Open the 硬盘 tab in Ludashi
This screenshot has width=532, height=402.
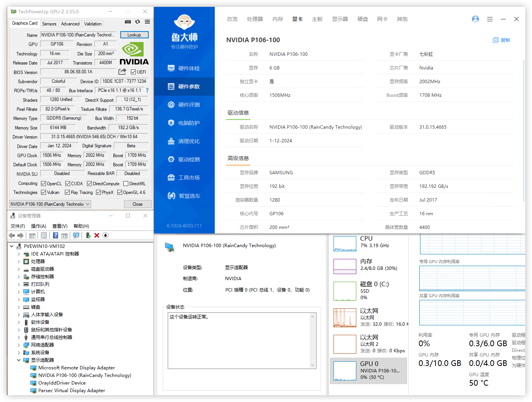tap(363, 19)
